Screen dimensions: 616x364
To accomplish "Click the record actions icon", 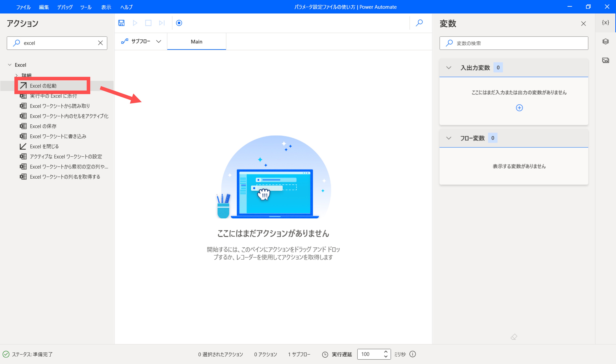I will point(179,23).
